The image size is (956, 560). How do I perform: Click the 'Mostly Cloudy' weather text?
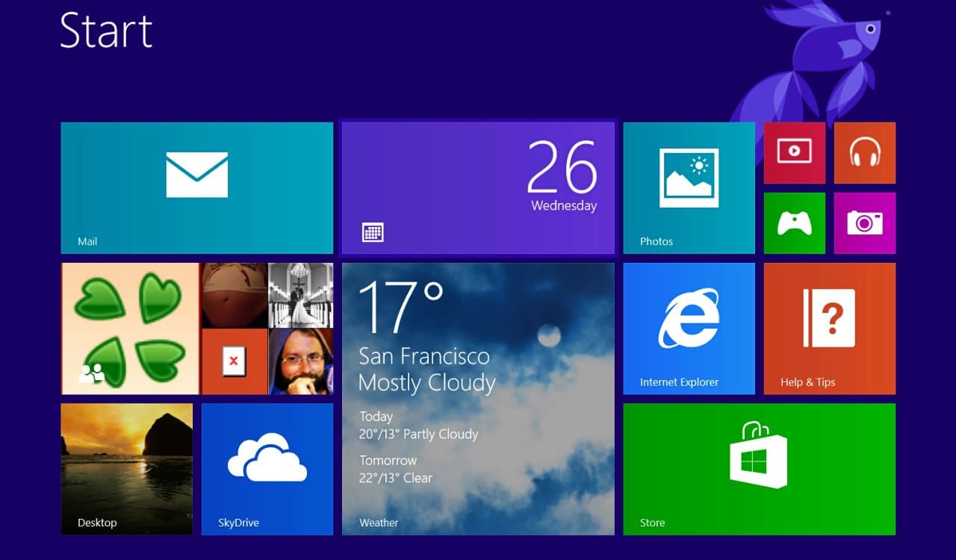coord(426,384)
